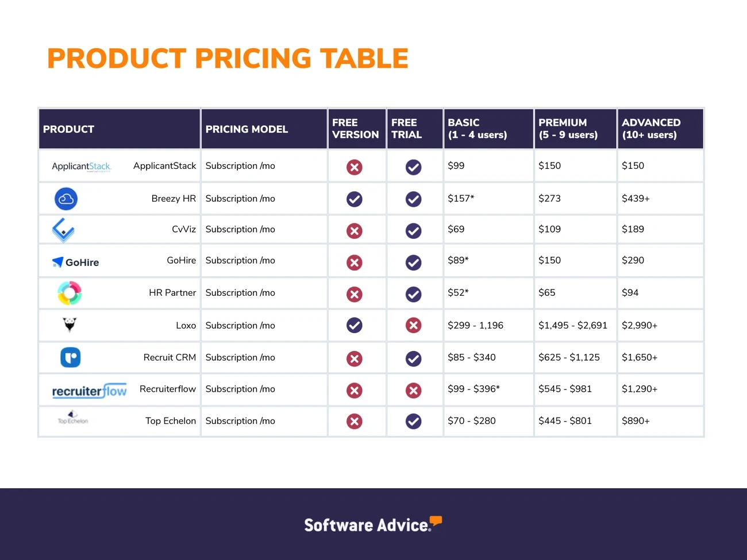
Task: Click ApplicantStack free version red X
Action: 355,167
